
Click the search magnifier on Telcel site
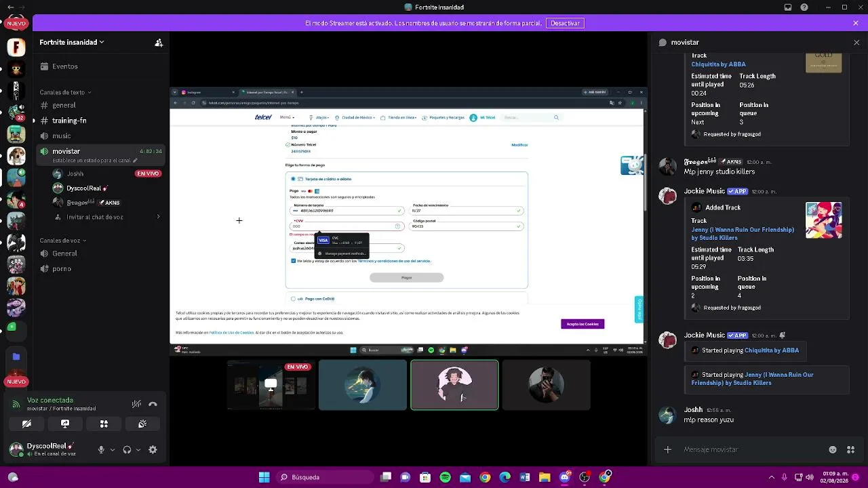pyautogui.click(x=556, y=117)
